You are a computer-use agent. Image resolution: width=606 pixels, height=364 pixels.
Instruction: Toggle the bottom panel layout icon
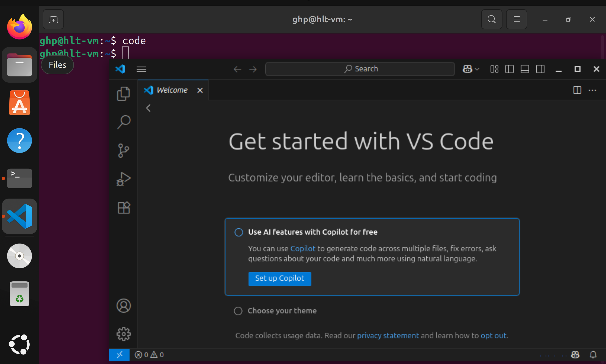[x=525, y=69]
